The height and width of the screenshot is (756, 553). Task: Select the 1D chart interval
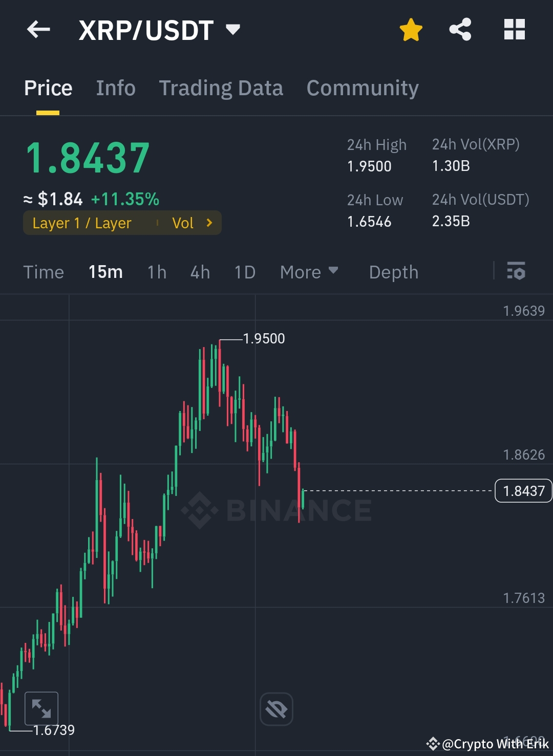pyautogui.click(x=244, y=272)
